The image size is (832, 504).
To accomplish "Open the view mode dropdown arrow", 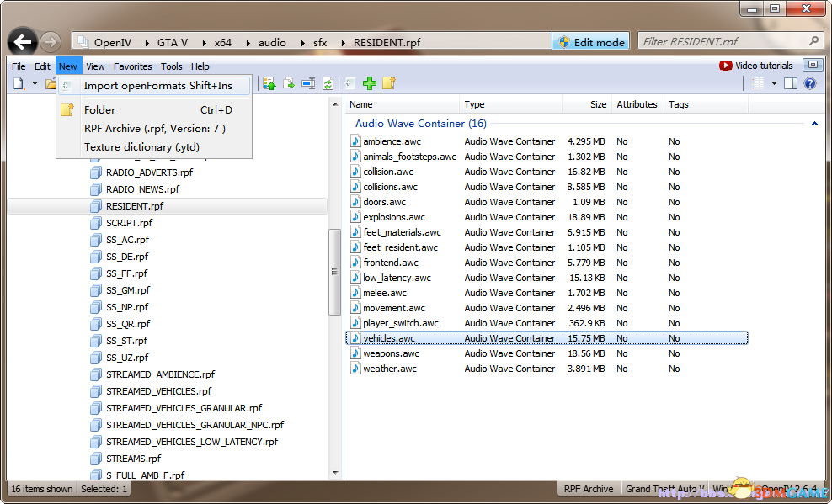I will pyautogui.click(x=774, y=83).
